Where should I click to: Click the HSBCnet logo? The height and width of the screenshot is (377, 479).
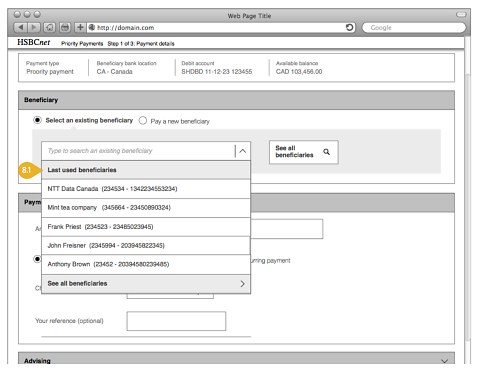pyautogui.click(x=34, y=42)
